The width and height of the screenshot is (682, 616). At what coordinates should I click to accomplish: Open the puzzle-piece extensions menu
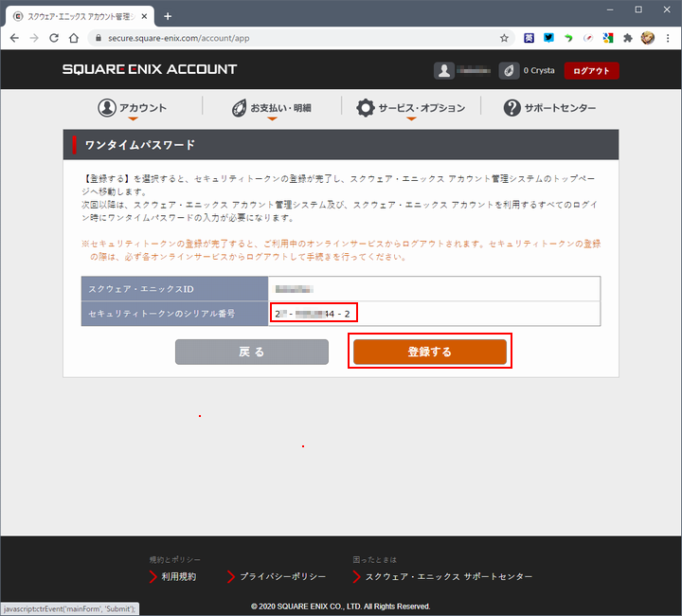coord(628,38)
